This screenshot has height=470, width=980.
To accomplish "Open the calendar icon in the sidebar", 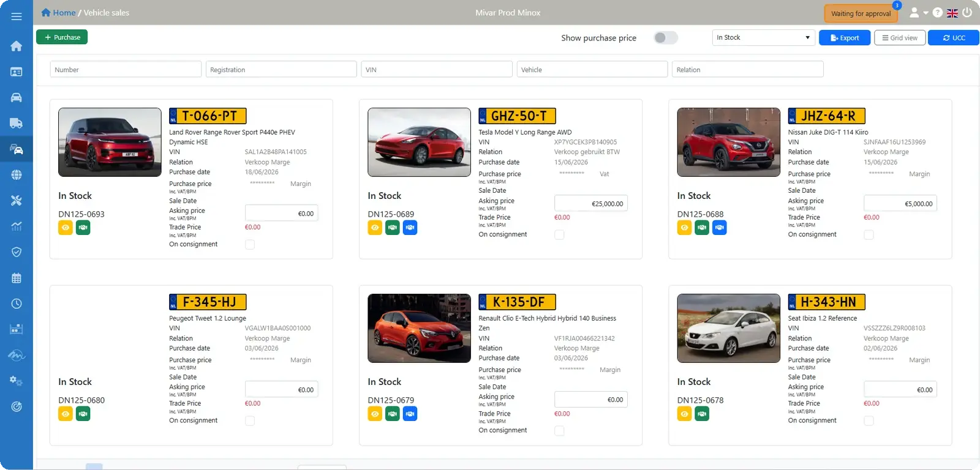I will click(x=17, y=277).
